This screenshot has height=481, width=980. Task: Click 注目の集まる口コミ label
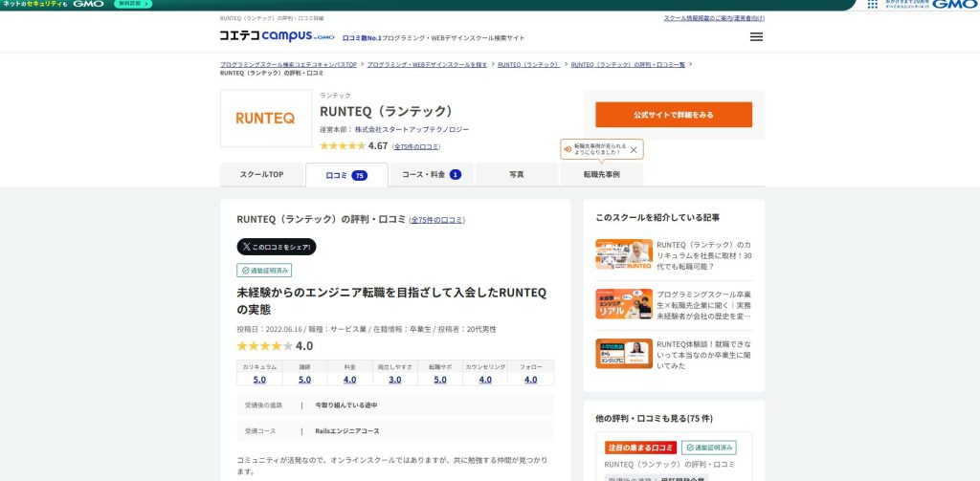click(640, 448)
